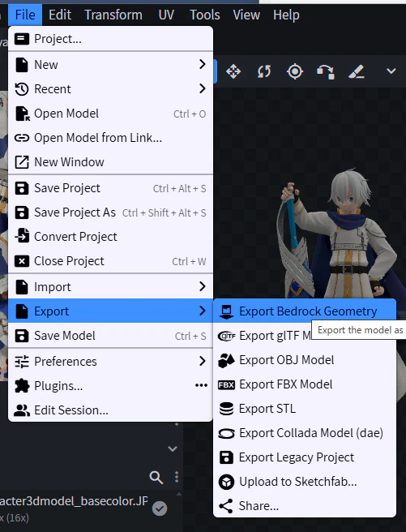Viewport: 406px width, 532px height.
Task: Click the three dots beside Plugins
Action: (201, 385)
